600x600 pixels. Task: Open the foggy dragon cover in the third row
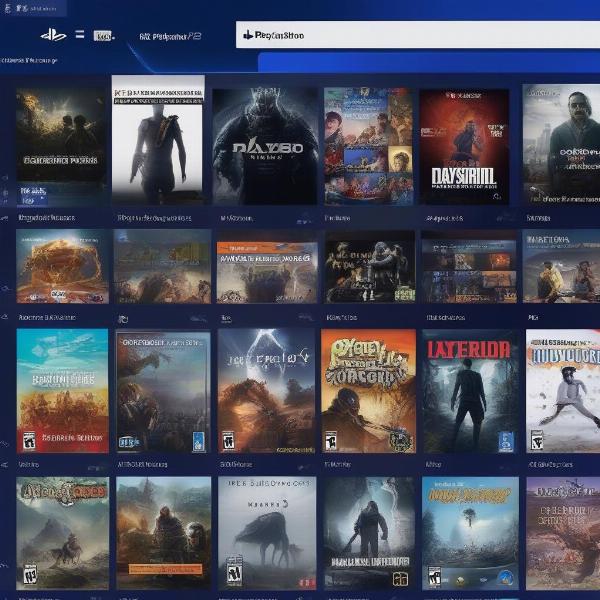click(163, 392)
